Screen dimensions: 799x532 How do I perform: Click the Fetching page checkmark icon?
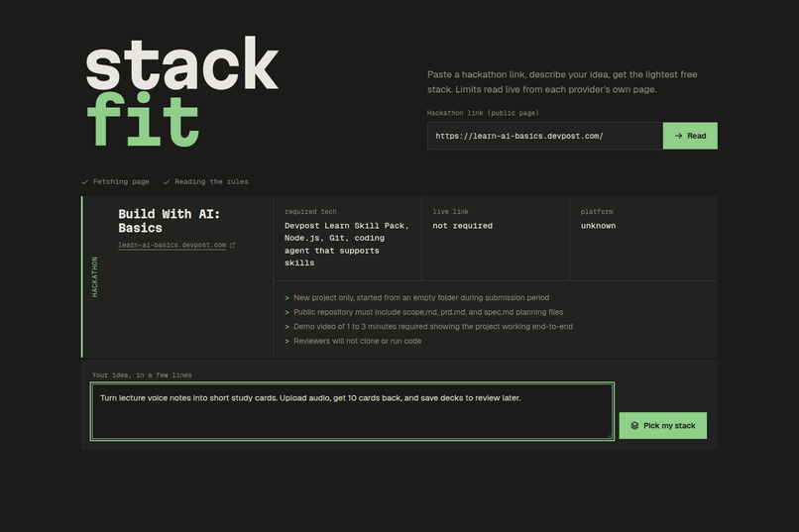(x=85, y=181)
